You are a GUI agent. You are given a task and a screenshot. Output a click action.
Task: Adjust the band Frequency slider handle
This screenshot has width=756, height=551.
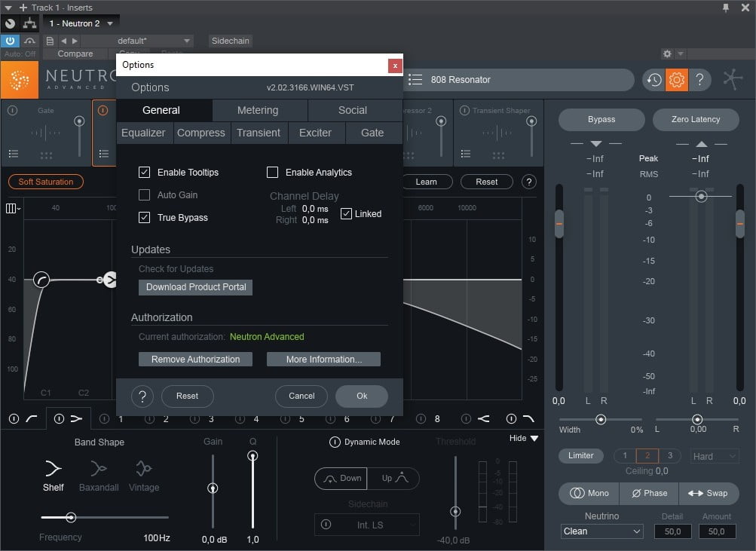pyautogui.click(x=71, y=517)
